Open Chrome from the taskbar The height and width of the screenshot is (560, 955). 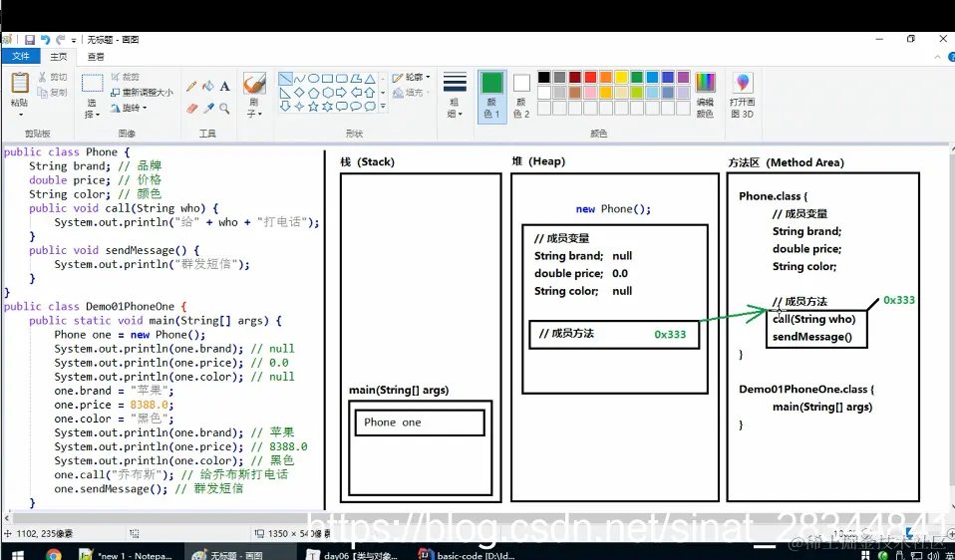click(54, 555)
